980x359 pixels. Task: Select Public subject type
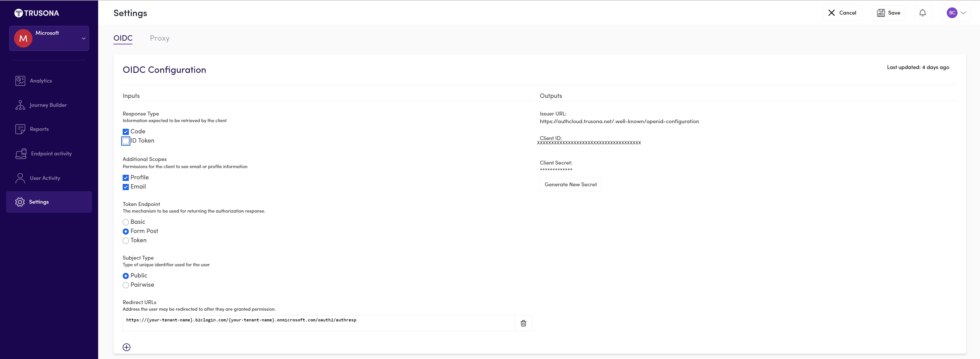coord(126,276)
